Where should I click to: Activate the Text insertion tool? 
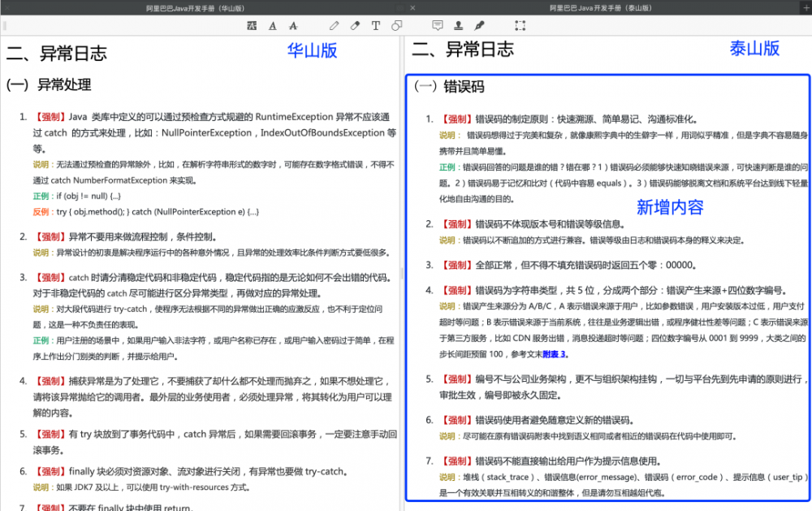(x=375, y=25)
